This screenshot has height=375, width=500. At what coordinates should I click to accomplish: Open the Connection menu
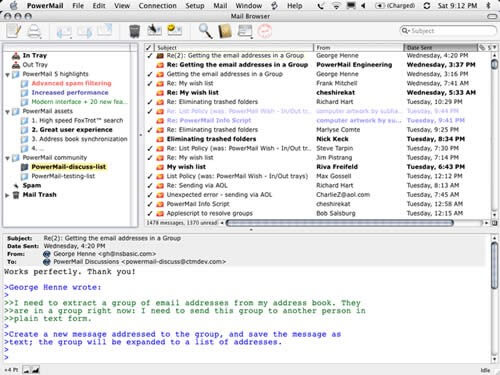click(x=157, y=6)
